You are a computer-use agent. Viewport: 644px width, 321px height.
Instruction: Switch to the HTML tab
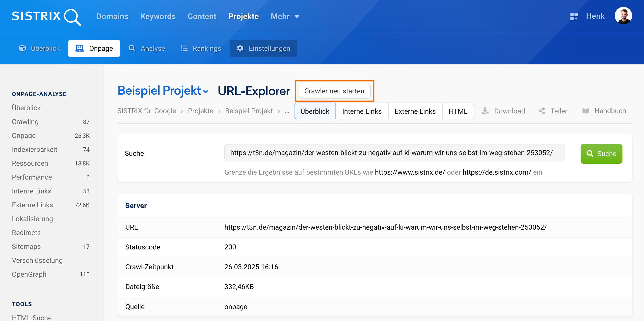pos(457,111)
